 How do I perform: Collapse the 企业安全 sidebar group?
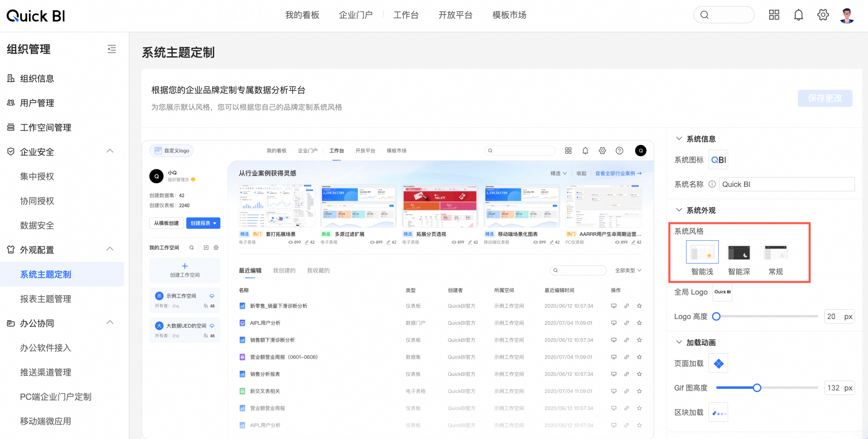pos(110,151)
